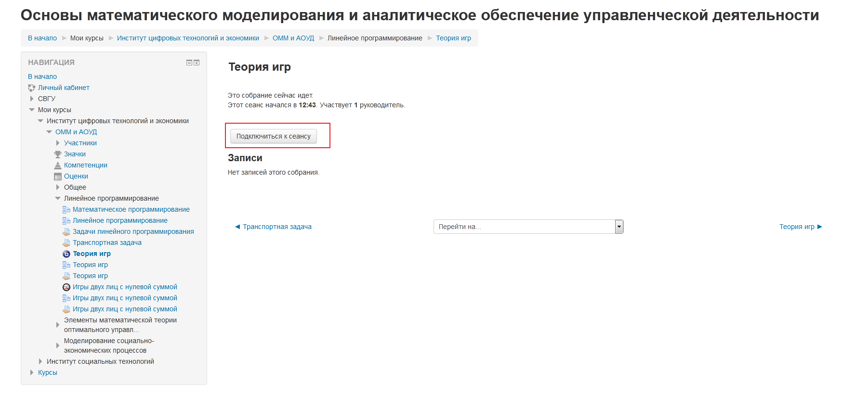Go to В начало in breadcrumb
This screenshot has height=396, width=868.
42,38
